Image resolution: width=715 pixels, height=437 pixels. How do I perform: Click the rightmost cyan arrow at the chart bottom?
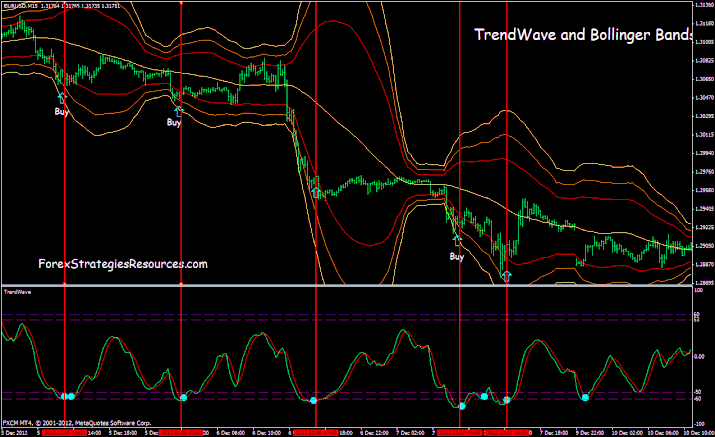506,276
